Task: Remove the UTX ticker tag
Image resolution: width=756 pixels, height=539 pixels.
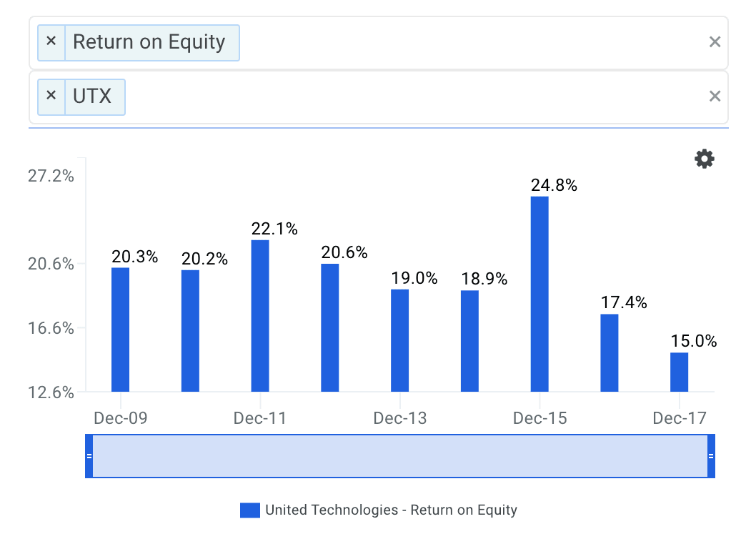Action: point(51,96)
